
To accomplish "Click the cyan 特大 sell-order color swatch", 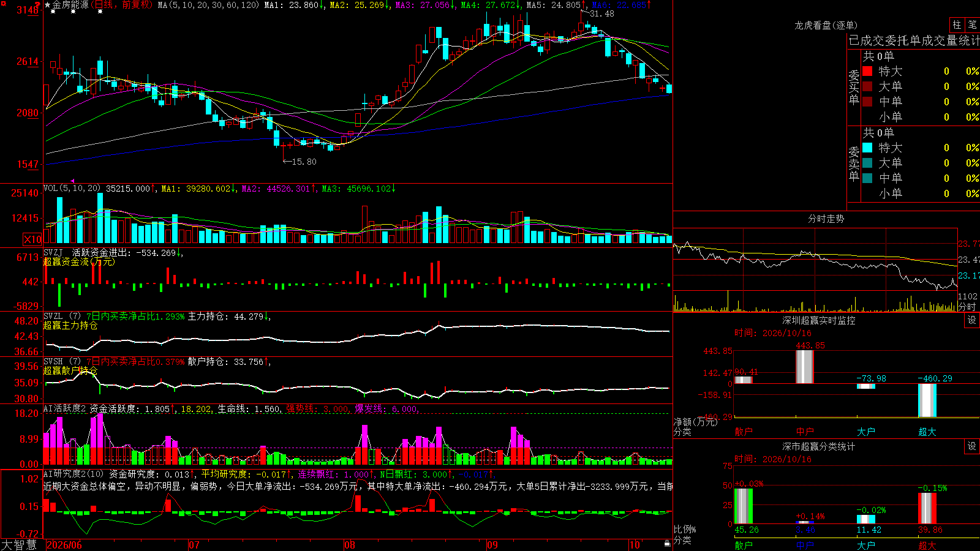I will (867, 148).
